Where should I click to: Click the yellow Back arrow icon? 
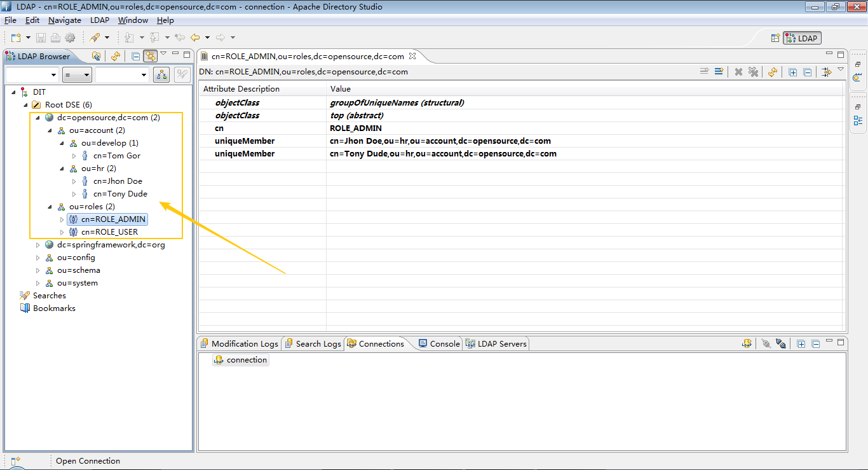[195, 38]
